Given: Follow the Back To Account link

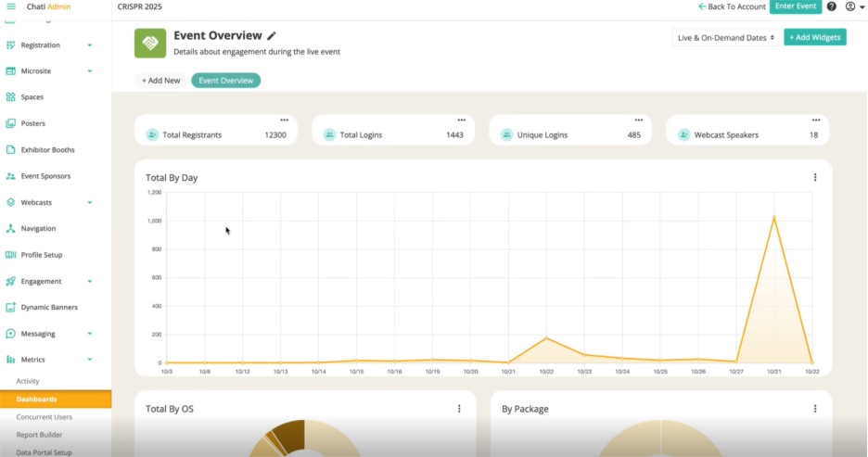Looking at the screenshot, I should click(732, 6).
